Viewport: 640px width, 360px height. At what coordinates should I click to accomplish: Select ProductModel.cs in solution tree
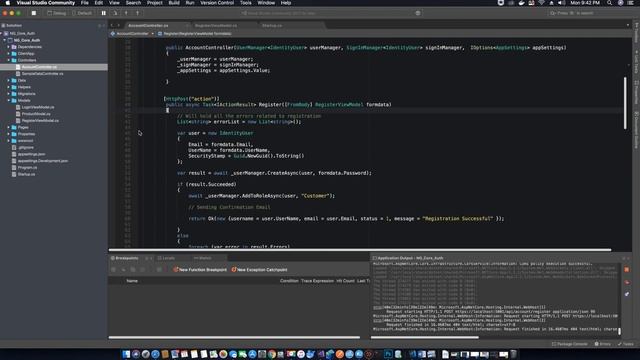(x=36, y=114)
